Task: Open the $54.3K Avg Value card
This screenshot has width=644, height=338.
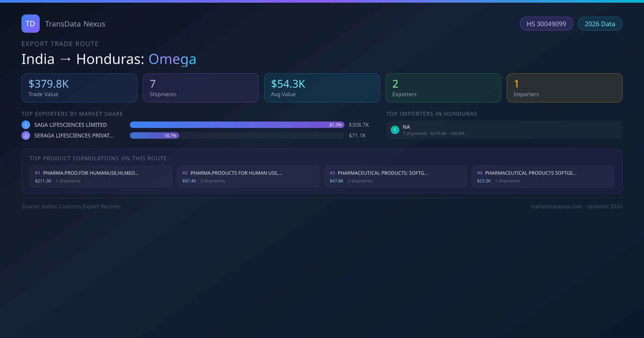Action: click(322, 88)
